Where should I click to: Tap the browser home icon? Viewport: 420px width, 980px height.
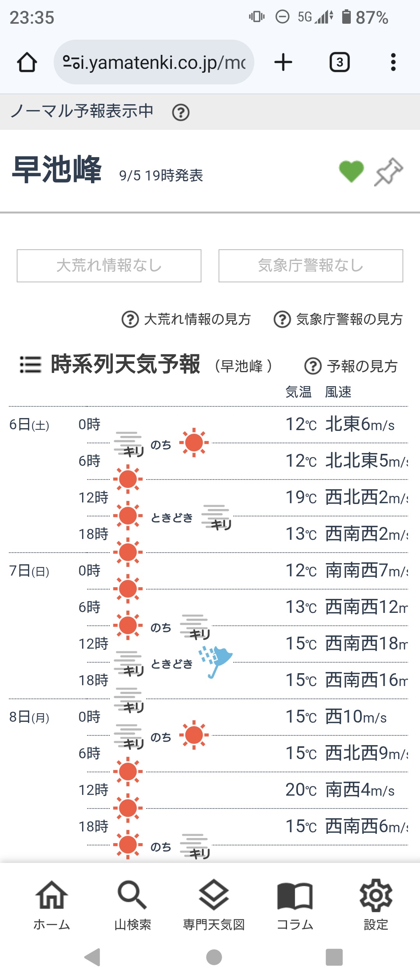pyautogui.click(x=27, y=62)
